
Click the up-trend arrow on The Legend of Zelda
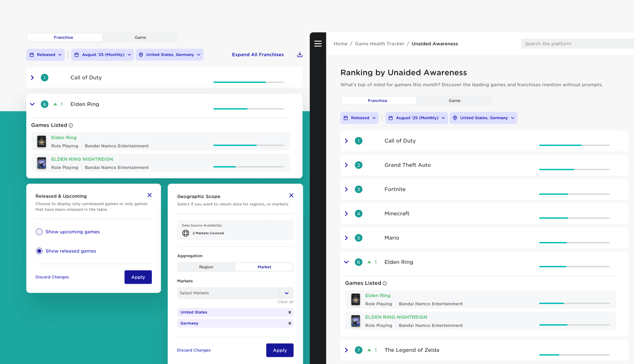369,350
